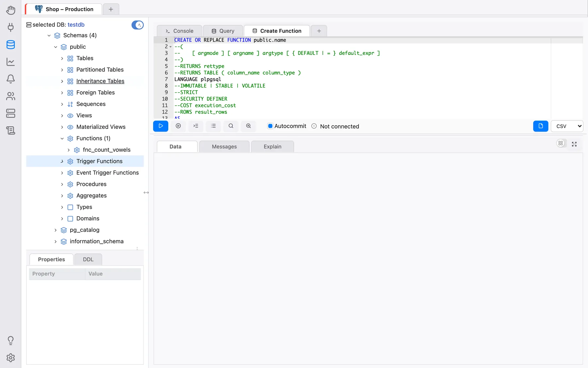The height and width of the screenshot is (368, 588).
Task: Click the list icon in query toolbar
Action: 213,126
